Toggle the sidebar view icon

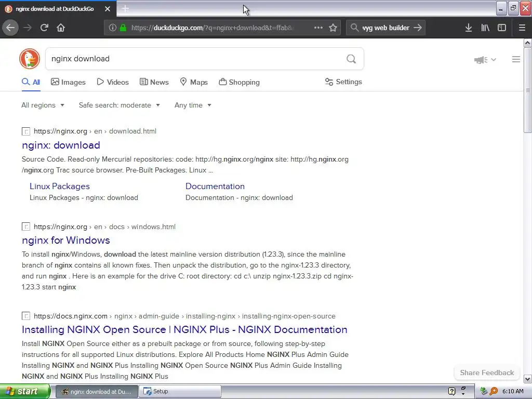click(502, 28)
